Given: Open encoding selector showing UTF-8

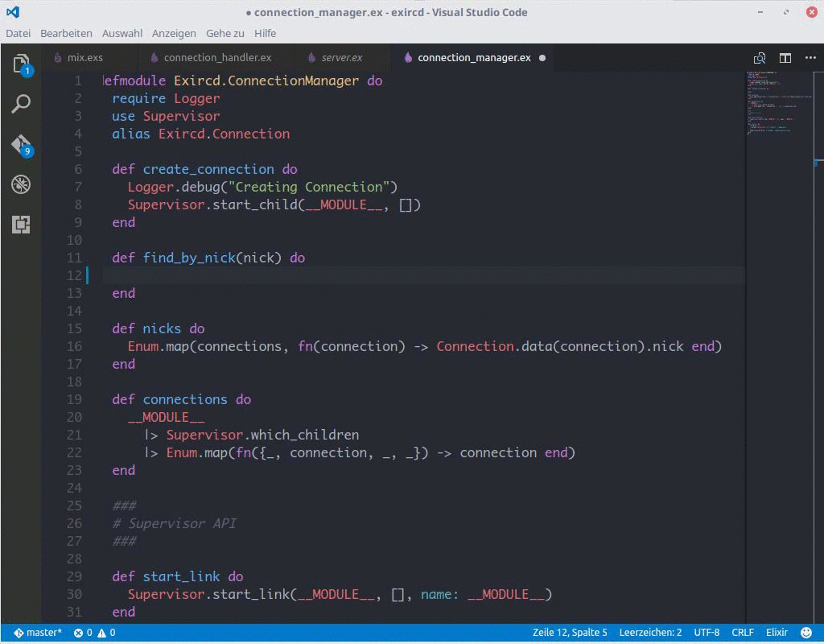Looking at the screenshot, I should pyautogui.click(x=707, y=632).
